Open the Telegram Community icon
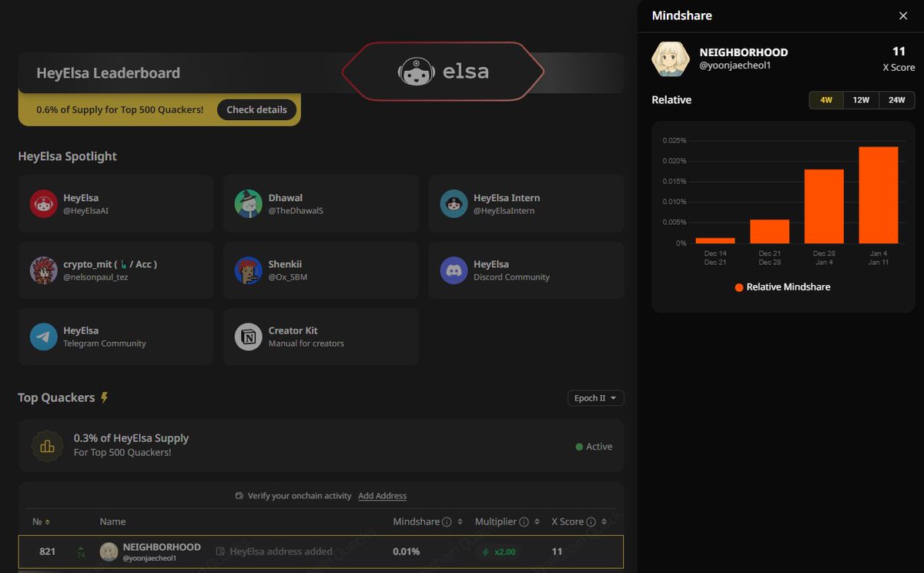 click(44, 337)
